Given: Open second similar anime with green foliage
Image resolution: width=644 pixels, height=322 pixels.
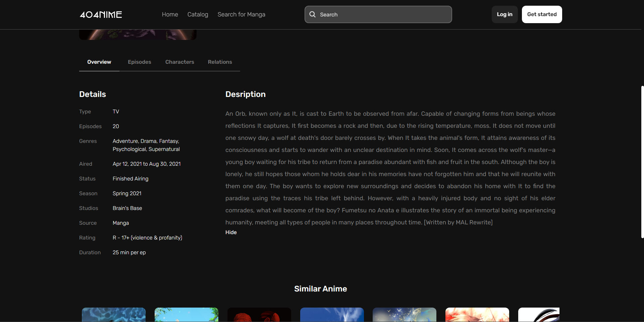Looking at the screenshot, I should click(x=186, y=315).
